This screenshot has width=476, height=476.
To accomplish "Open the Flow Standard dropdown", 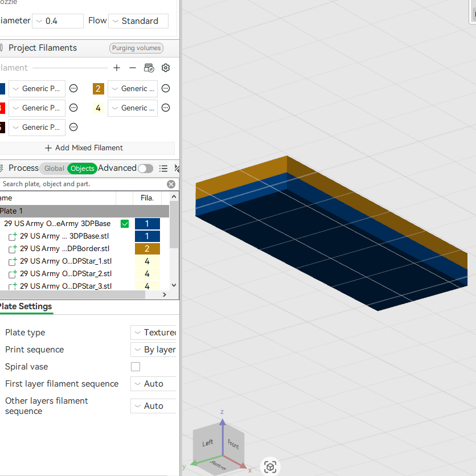I will click(x=138, y=21).
